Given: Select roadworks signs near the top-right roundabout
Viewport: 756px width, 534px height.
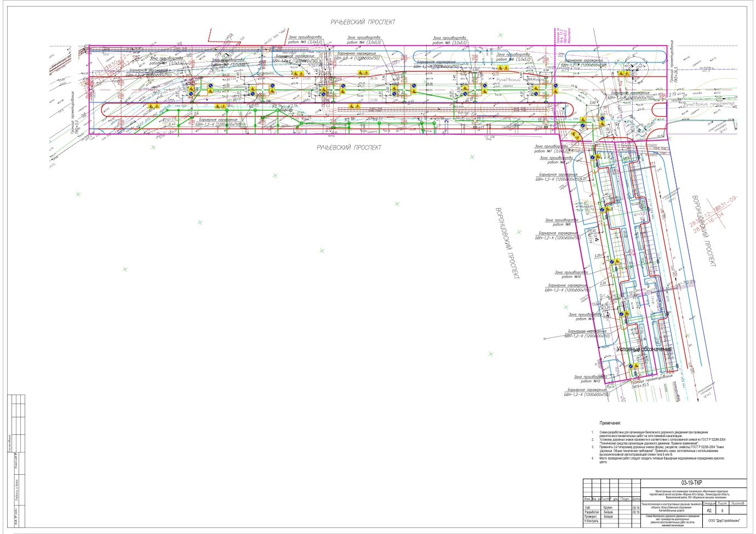Looking at the screenshot, I should coord(622,73).
